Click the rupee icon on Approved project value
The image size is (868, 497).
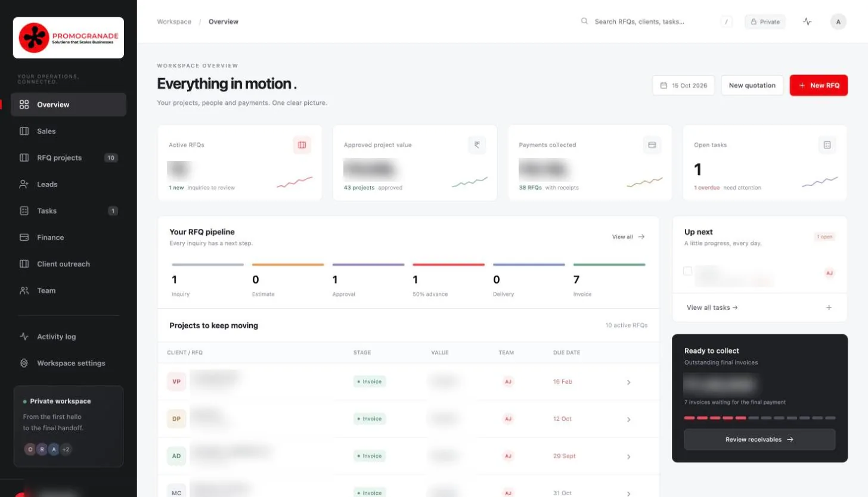pos(477,145)
